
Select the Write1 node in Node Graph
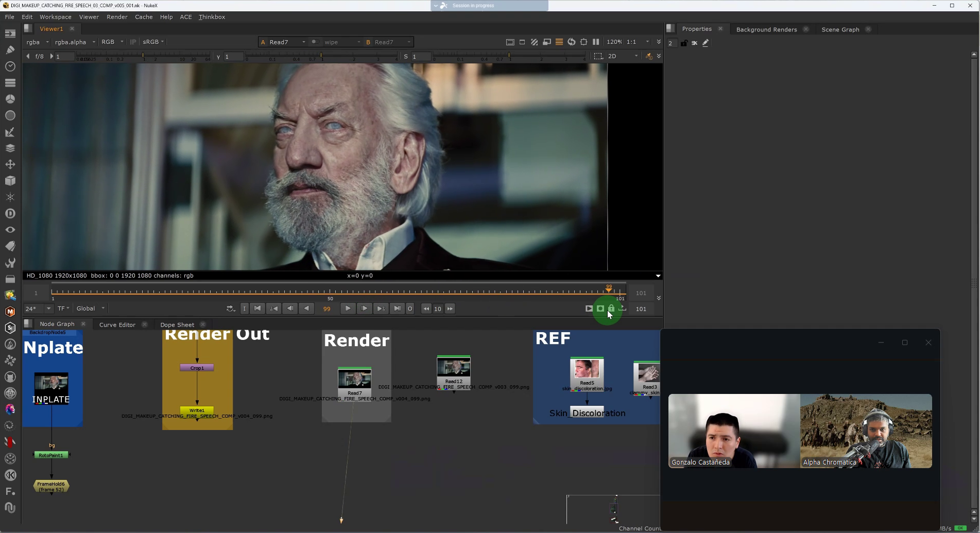(x=197, y=411)
